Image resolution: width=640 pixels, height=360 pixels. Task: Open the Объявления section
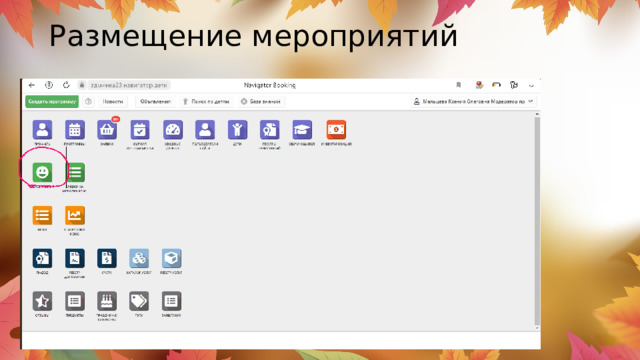(156, 101)
